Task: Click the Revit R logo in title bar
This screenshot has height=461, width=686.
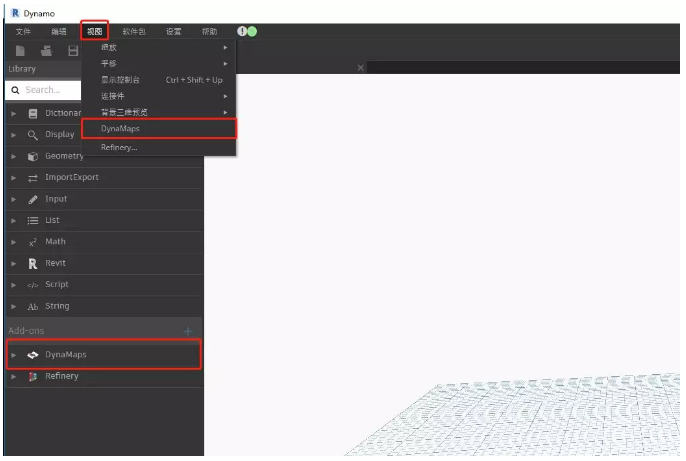Action: 15,13
